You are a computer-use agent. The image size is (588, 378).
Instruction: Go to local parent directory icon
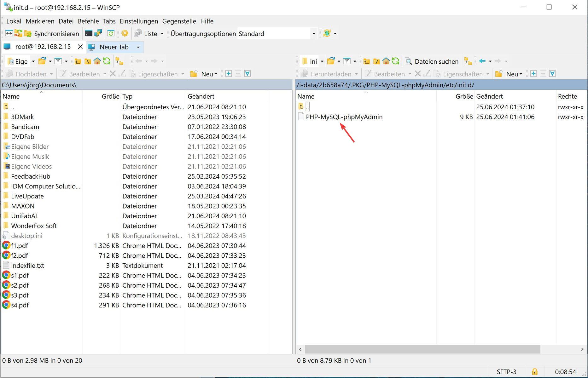(78, 61)
